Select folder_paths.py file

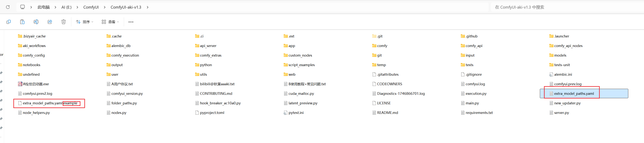tap(121, 103)
